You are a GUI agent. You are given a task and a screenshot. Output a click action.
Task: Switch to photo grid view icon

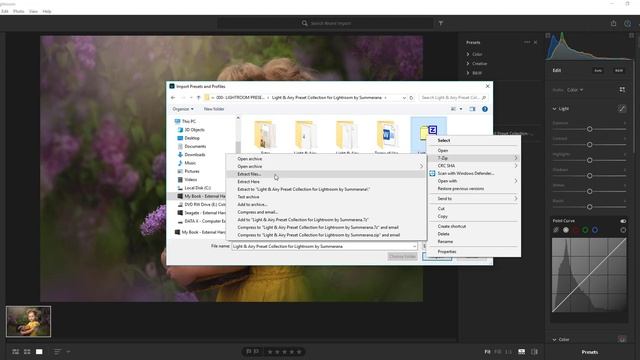pos(16,351)
